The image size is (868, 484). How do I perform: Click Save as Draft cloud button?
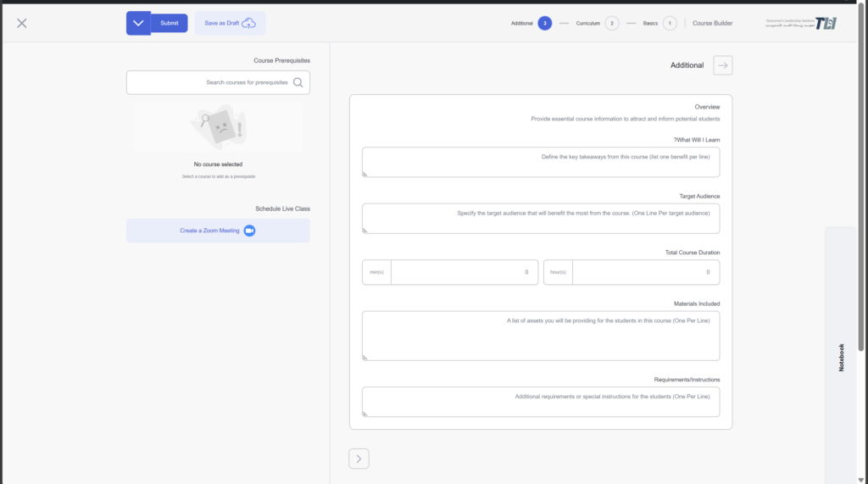tap(230, 23)
